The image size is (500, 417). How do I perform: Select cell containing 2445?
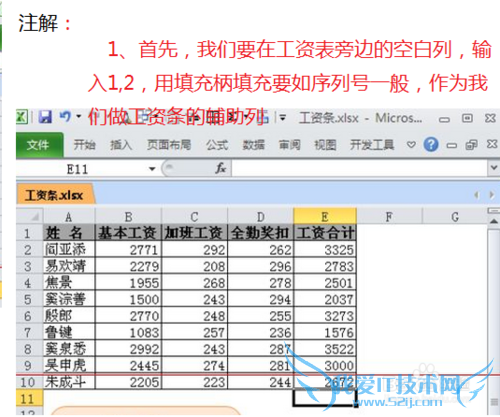pos(128,365)
